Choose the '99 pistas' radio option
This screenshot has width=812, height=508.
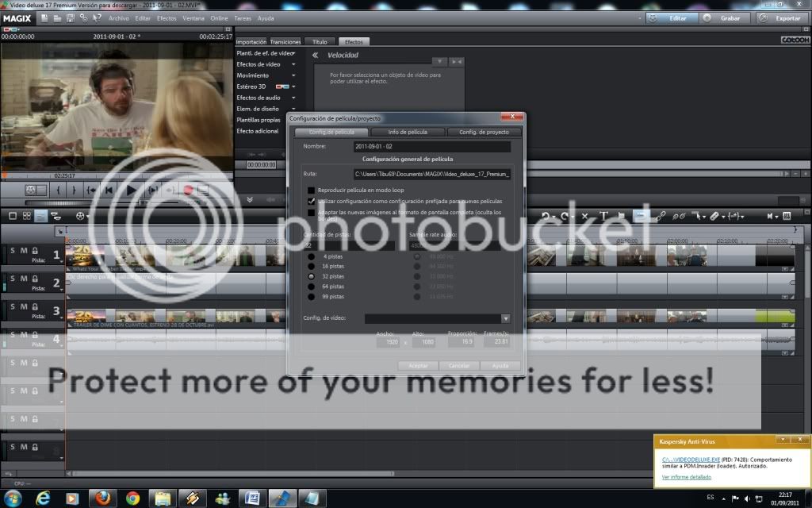311,296
